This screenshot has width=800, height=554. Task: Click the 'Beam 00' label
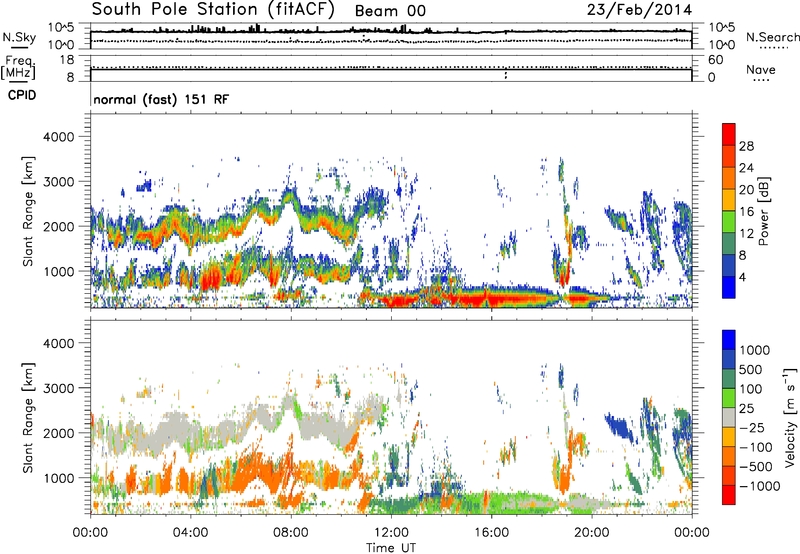coord(390,11)
